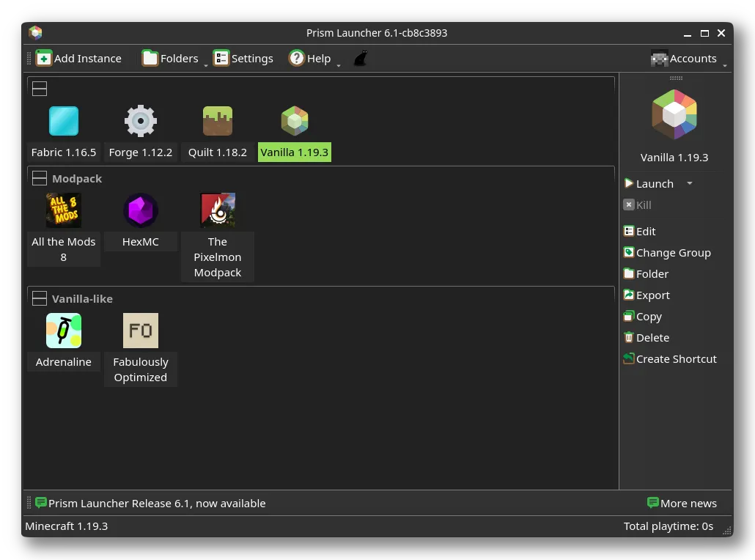
Task: Collapse the Modpack group
Action: pos(40,179)
